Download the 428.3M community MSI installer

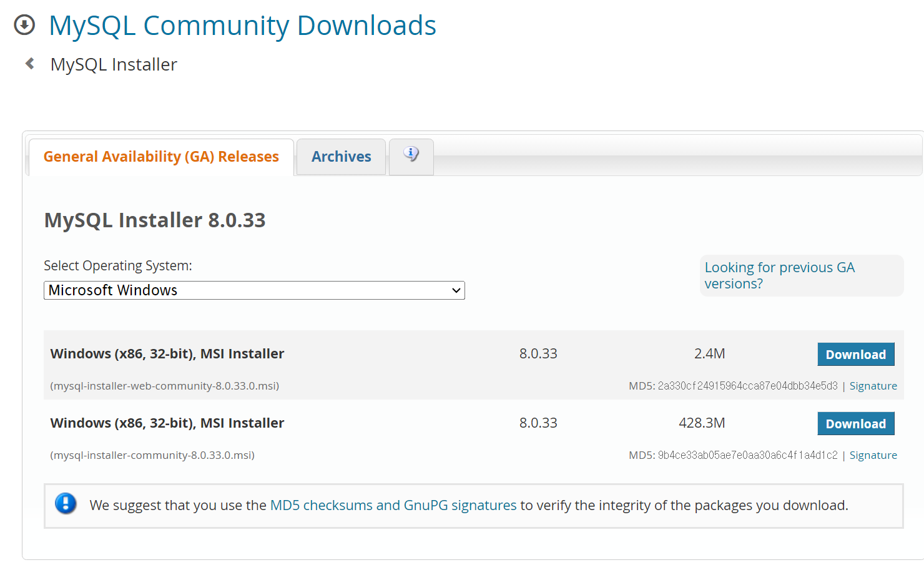[856, 423]
